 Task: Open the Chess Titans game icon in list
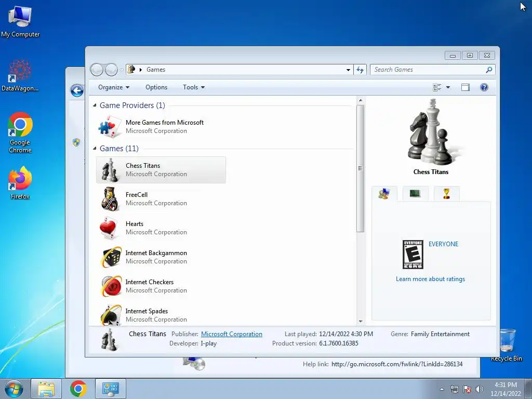[110, 170]
